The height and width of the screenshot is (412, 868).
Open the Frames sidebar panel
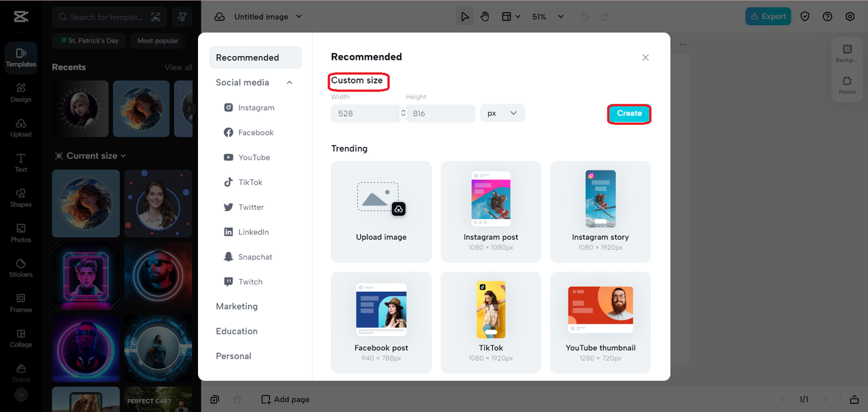pyautogui.click(x=21, y=303)
